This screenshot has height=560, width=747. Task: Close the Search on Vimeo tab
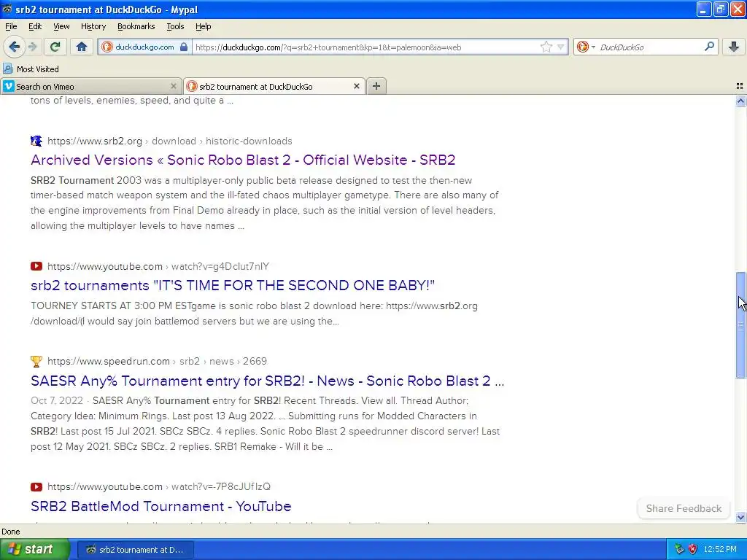[174, 86]
